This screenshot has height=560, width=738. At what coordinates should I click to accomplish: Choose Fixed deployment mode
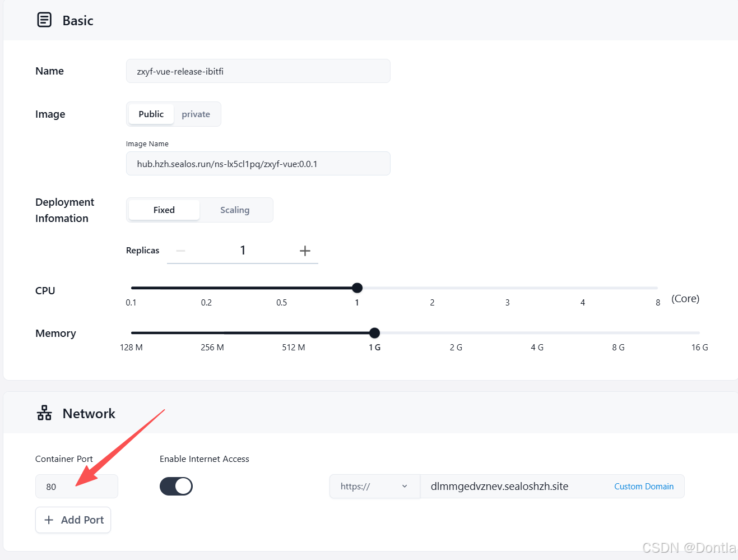point(164,210)
